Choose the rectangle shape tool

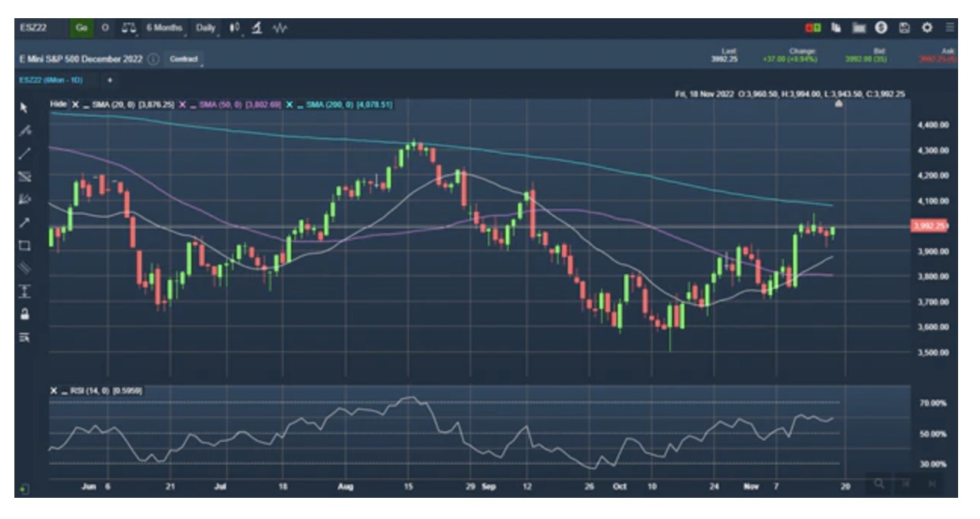24,245
